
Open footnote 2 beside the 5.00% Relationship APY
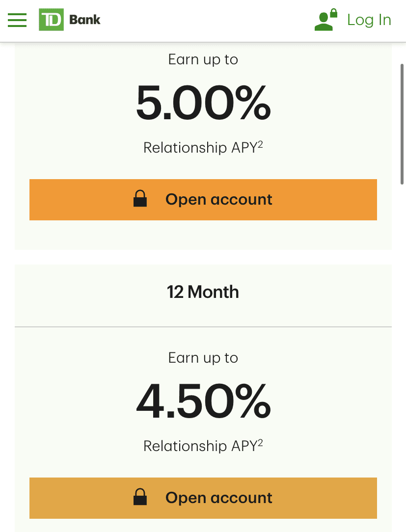(x=260, y=144)
